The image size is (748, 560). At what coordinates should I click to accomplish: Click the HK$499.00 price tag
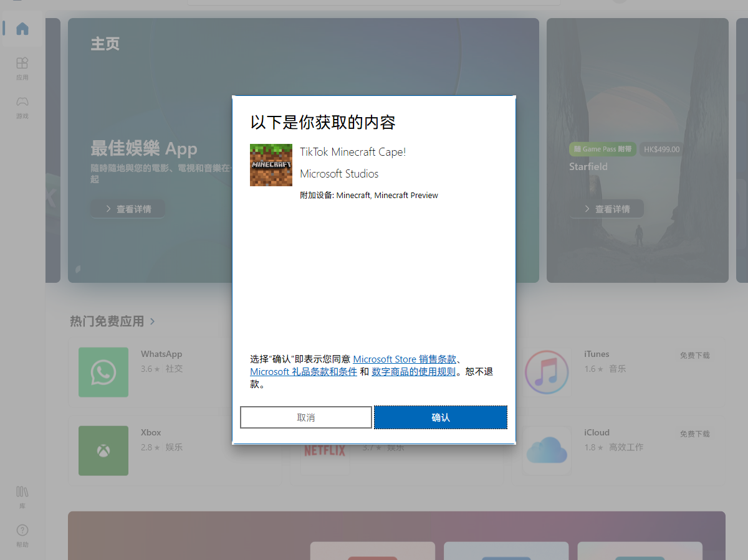tap(661, 149)
